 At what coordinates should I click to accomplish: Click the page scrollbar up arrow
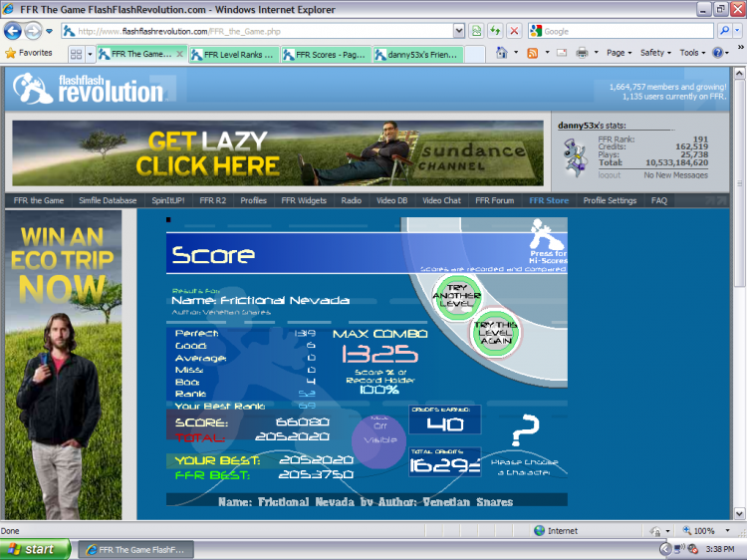click(739, 73)
